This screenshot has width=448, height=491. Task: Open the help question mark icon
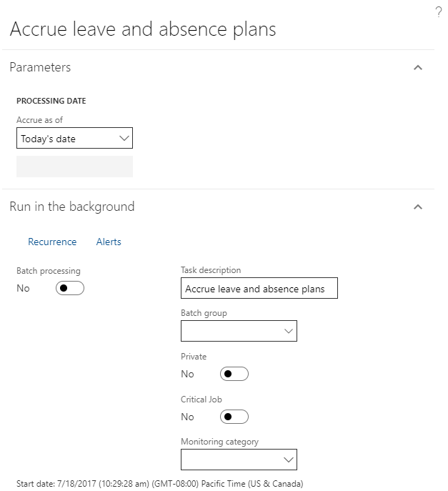[439, 12]
